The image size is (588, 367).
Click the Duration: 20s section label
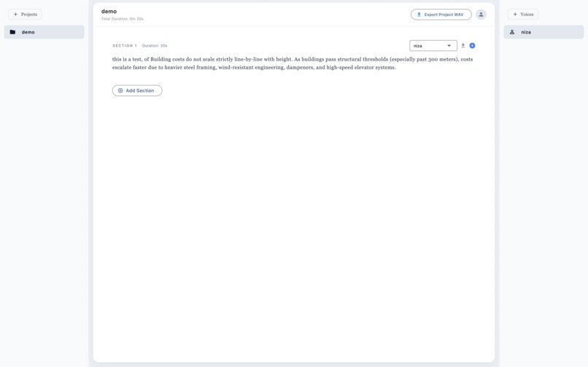tap(155, 46)
